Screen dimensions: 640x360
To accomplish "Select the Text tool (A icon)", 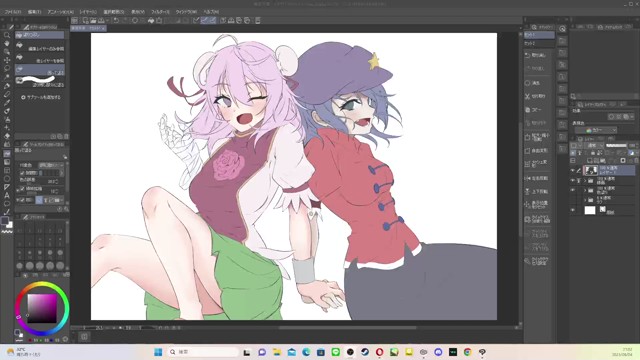I will [x=7, y=195].
